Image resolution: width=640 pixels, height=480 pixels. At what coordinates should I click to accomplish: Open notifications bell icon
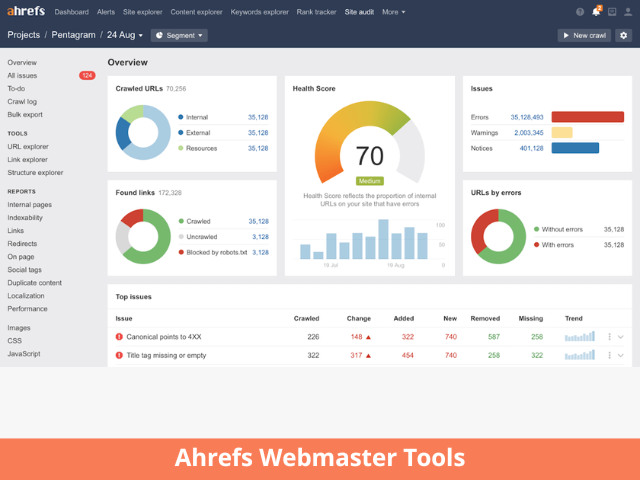click(596, 11)
